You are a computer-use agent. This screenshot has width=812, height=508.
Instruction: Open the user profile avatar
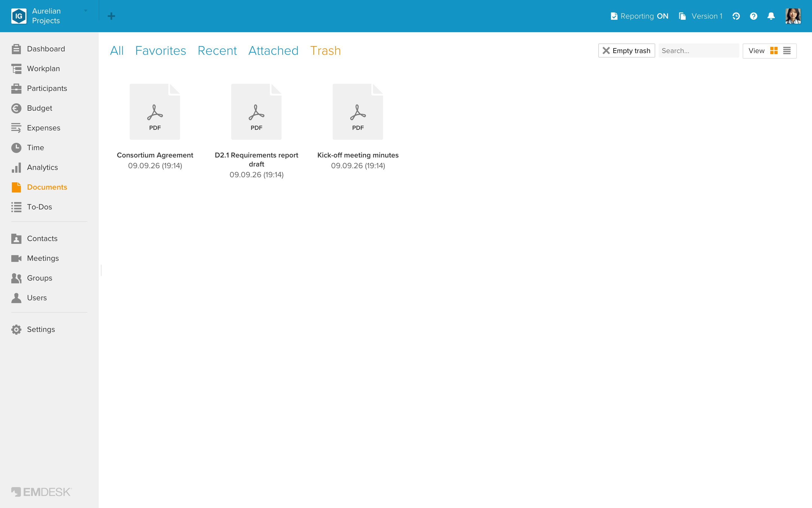(793, 16)
